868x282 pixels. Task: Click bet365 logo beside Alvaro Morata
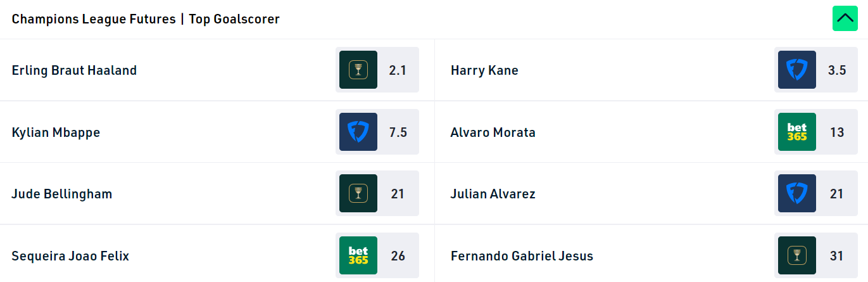point(797,132)
